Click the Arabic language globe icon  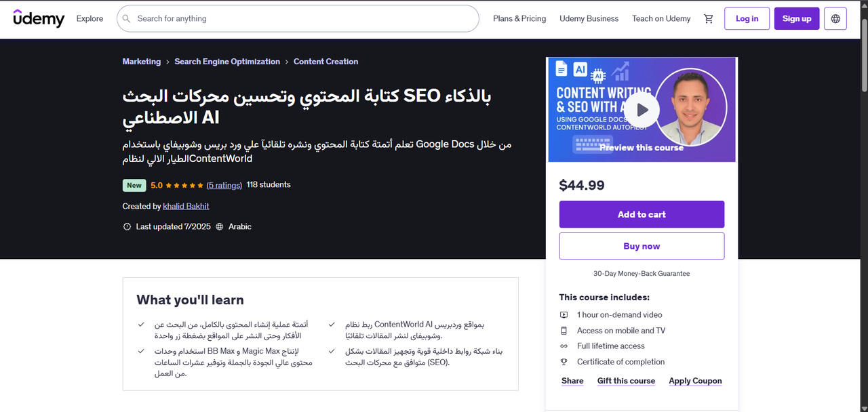tap(219, 227)
